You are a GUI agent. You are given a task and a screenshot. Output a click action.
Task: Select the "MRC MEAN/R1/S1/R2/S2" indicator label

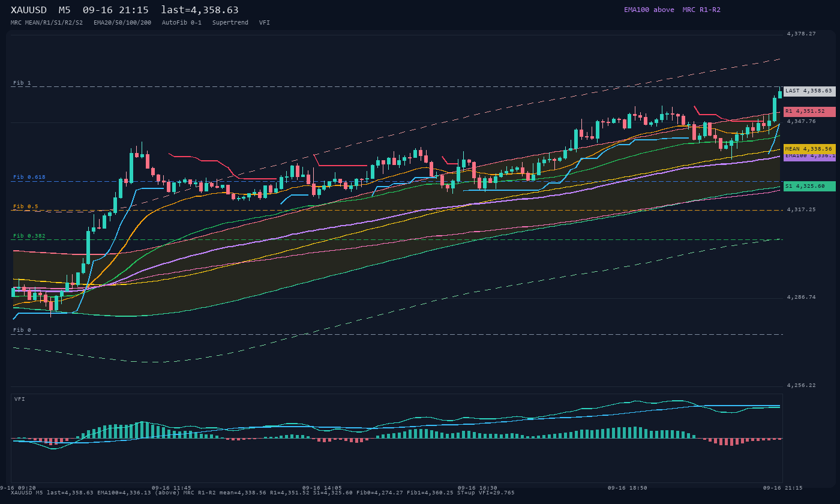pos(47,23)
